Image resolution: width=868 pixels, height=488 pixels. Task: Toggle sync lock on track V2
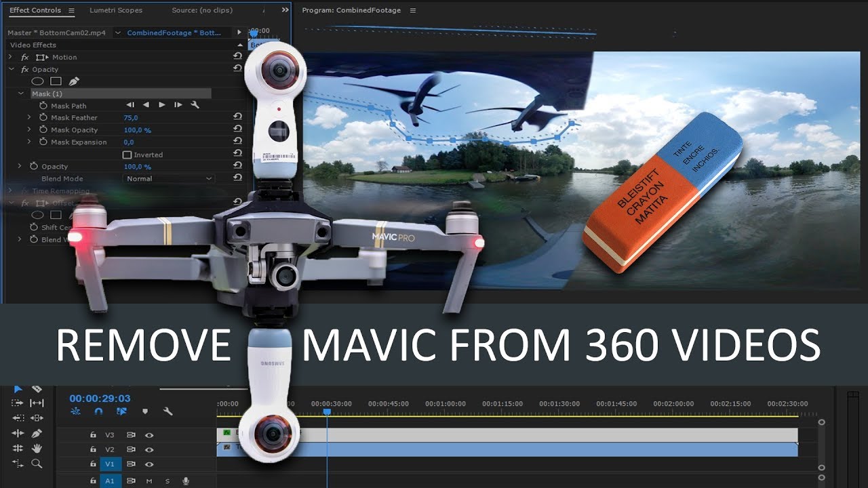[x=131, y=449]
